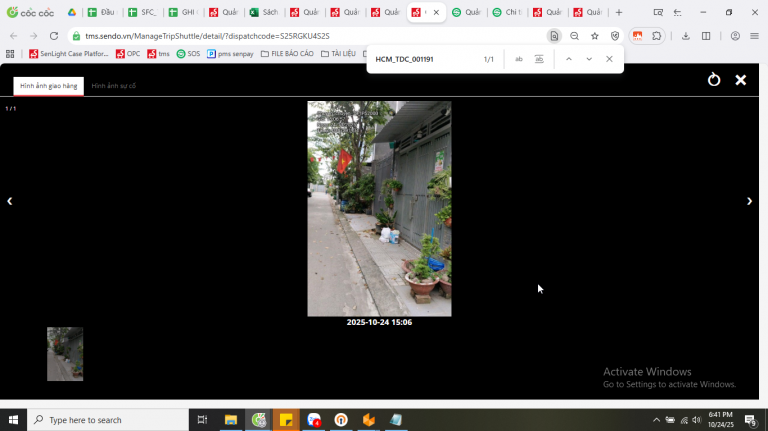Toggle match case in find bar
Viewport: 768px width, 431px height.
[519, 59]
